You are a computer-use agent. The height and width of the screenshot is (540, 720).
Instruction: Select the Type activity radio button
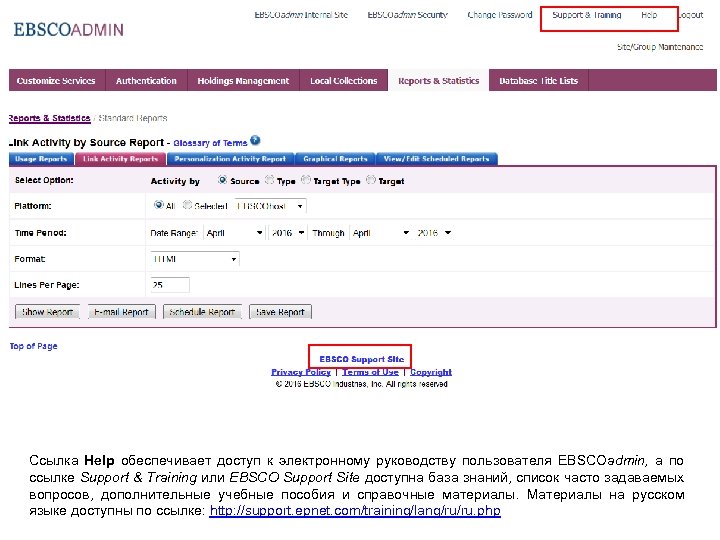[x=270, y=180]
